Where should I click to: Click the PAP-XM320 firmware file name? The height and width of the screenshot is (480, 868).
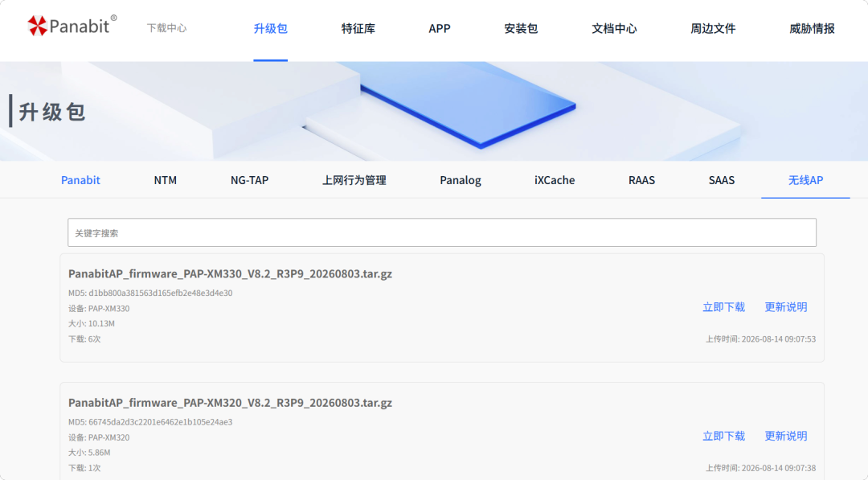tap(230, 403)
